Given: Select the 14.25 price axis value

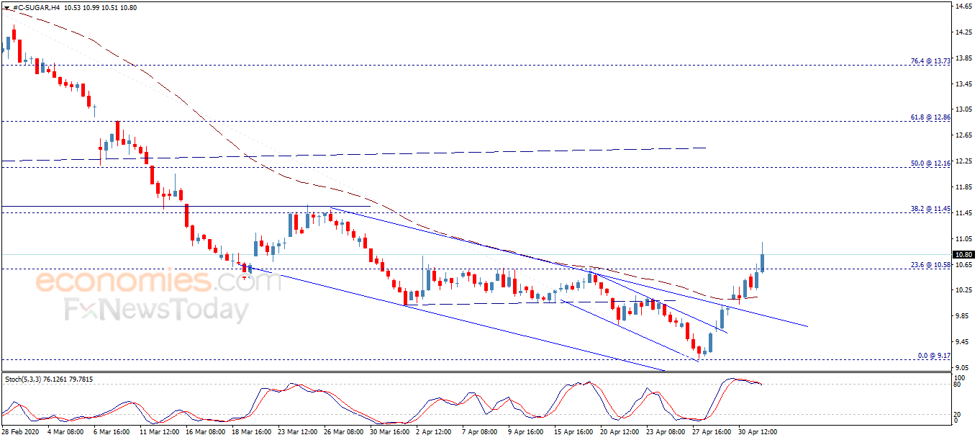Looking at the screenshot, I should click(964, 32).
